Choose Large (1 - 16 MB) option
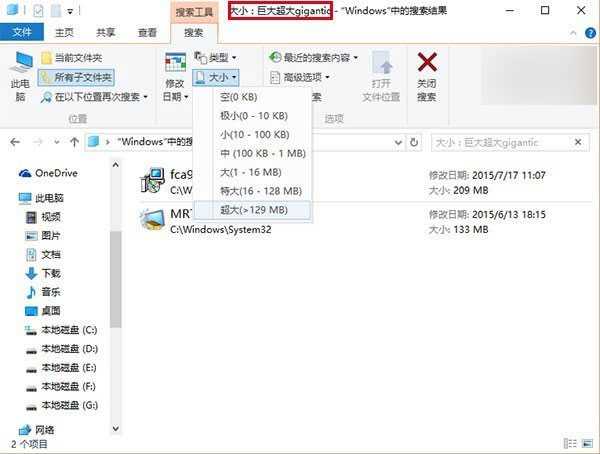This screenshot has height=454, width=600. (x=253, y=172)
